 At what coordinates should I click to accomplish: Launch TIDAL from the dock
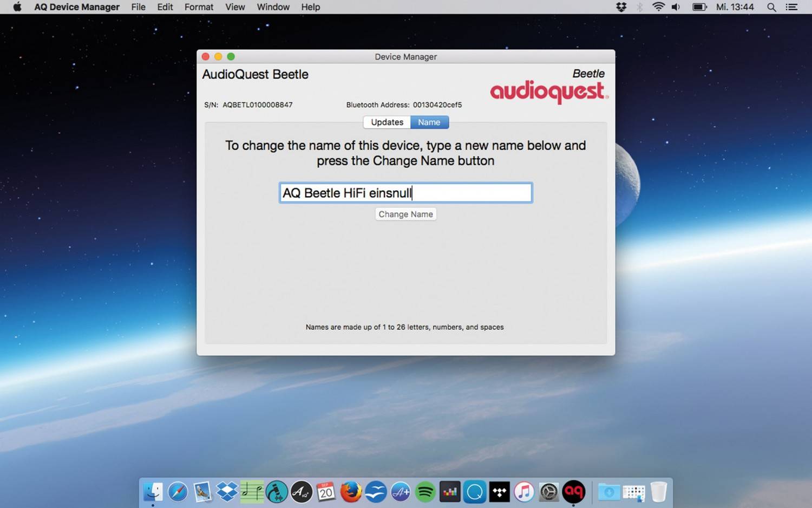(499, 492)
